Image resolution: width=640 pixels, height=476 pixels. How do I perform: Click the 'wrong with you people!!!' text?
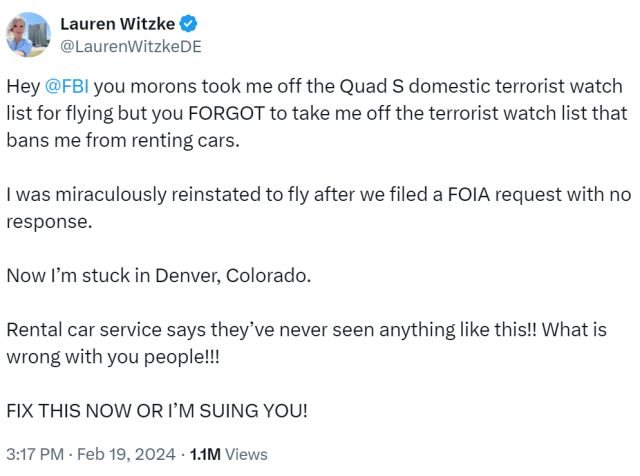point(113,357)
